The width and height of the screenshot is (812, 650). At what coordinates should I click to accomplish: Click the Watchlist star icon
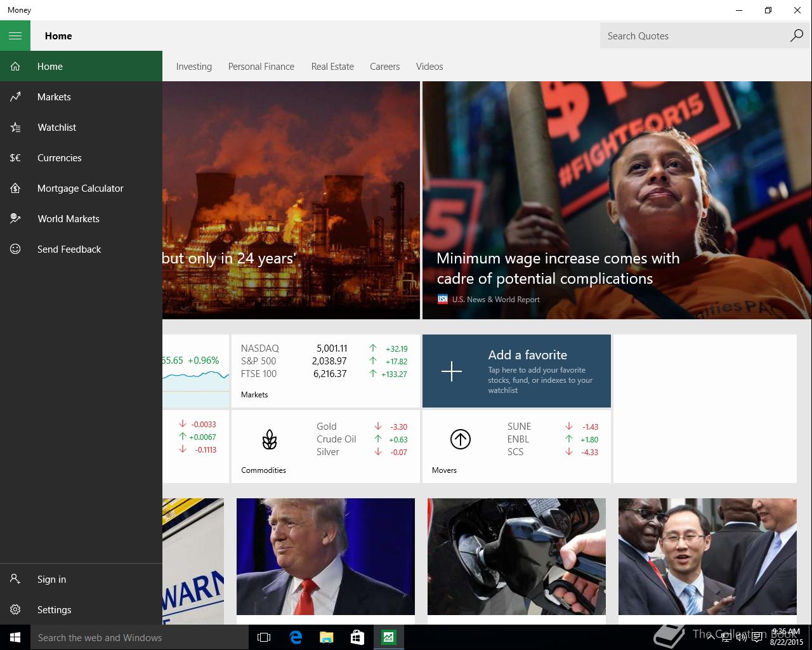tap(15, 127)
